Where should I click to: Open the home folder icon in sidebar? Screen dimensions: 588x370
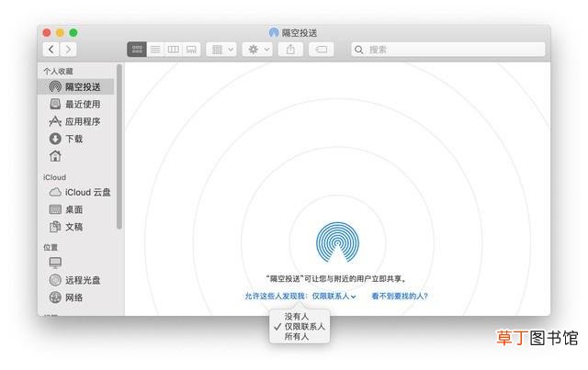[x=55, y=156]
